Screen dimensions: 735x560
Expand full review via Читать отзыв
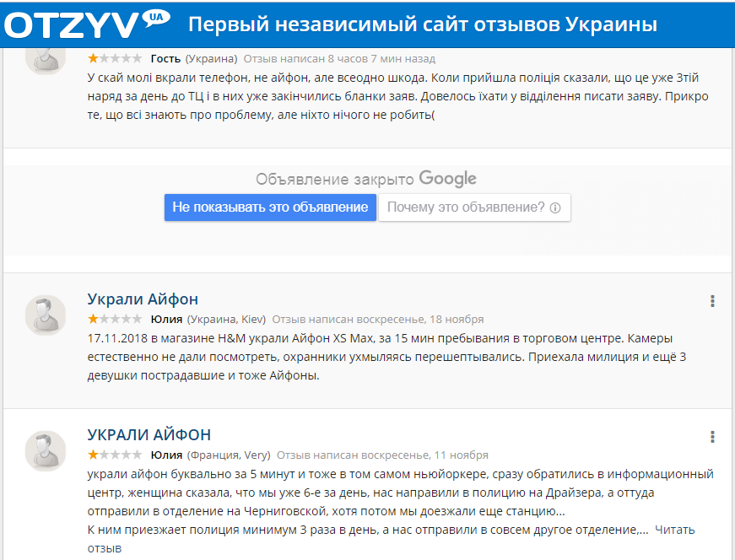(x=686, y=530)
